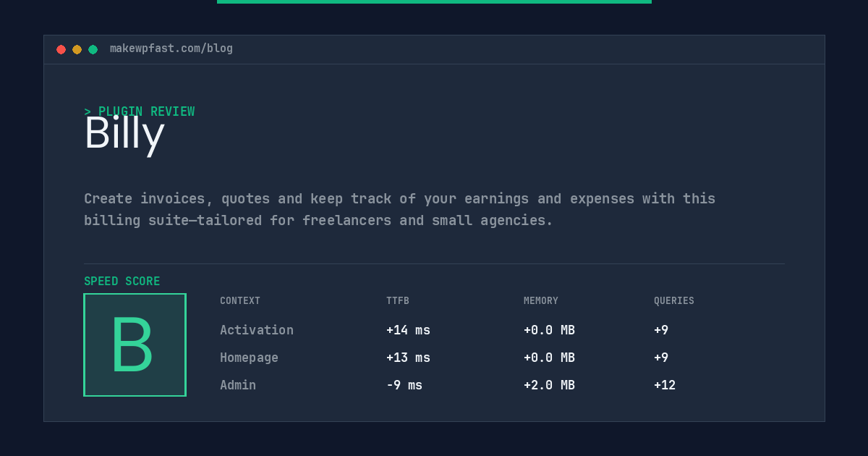
Task: Click the plugin description paragraph
Action: click(x=399, y=209)
